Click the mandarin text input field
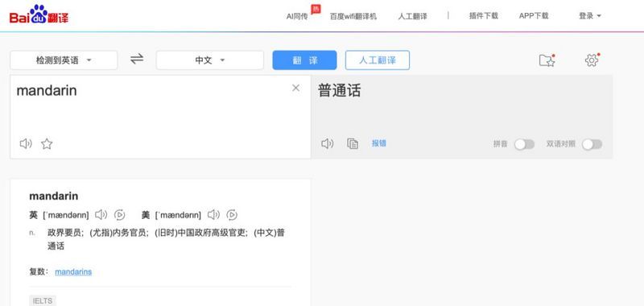644x306 pixels. click(160, 107)
